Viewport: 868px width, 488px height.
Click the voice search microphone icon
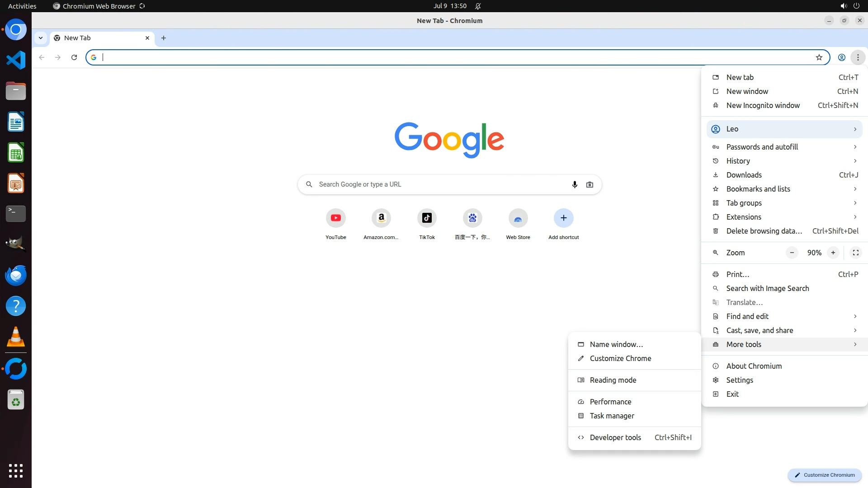575,184
